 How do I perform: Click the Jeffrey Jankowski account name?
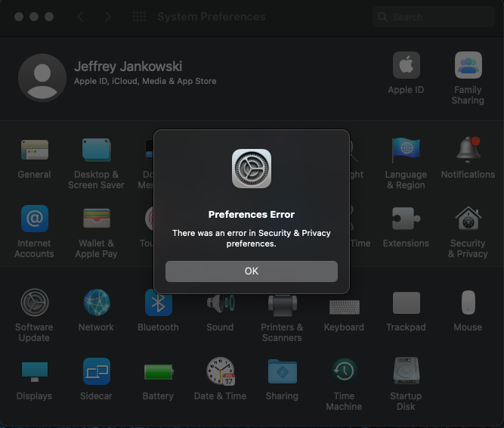pos(128,67)
